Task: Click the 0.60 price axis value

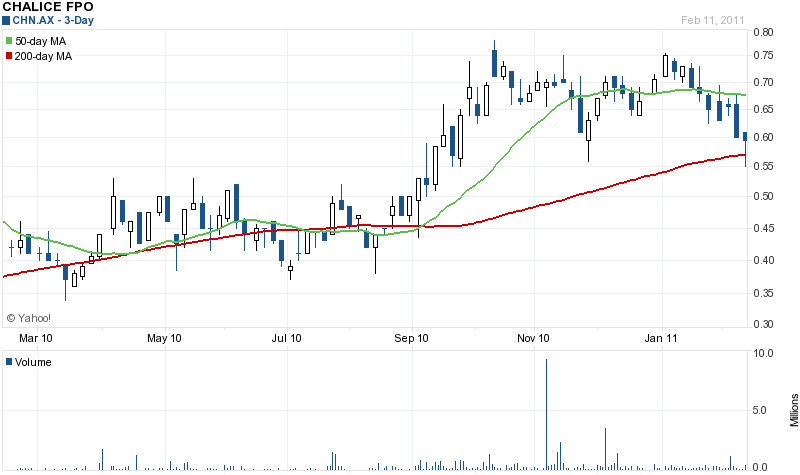Action: 763,137
